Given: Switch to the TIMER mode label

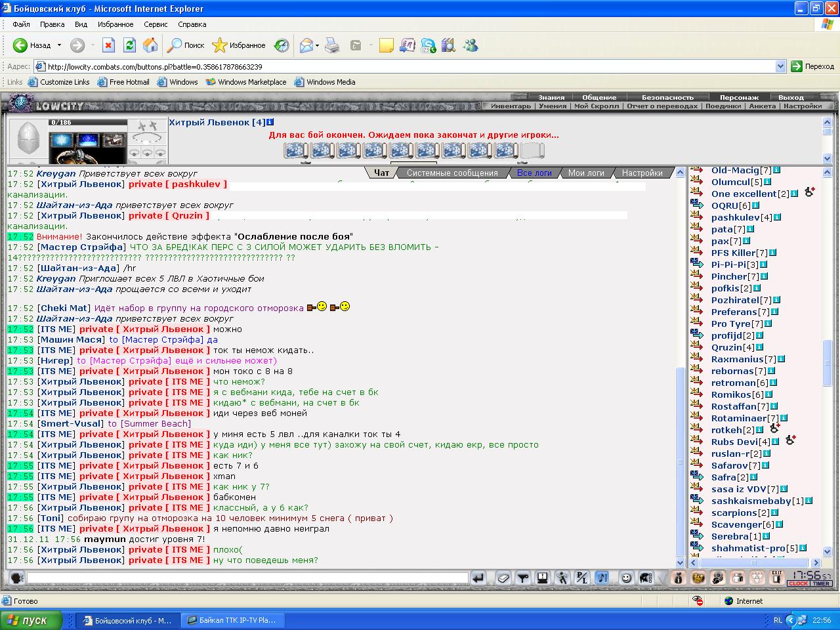Looking at the screenshot, I should (x=821, y=583).
